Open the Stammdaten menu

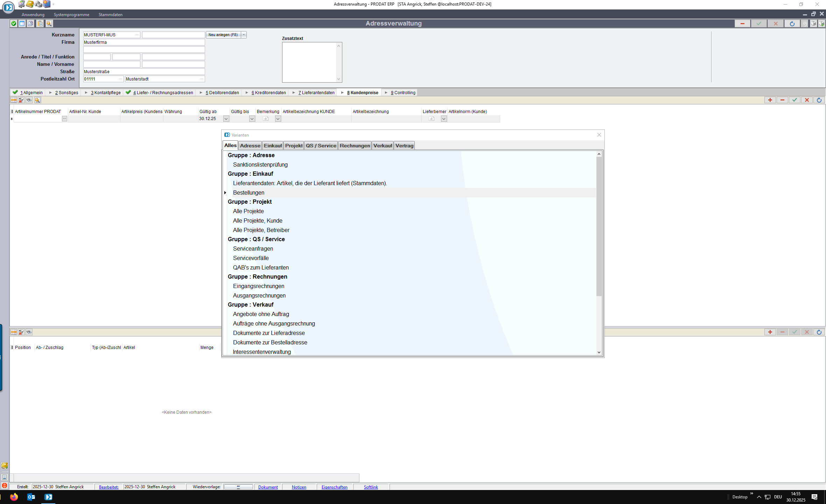tap(110, 15)
